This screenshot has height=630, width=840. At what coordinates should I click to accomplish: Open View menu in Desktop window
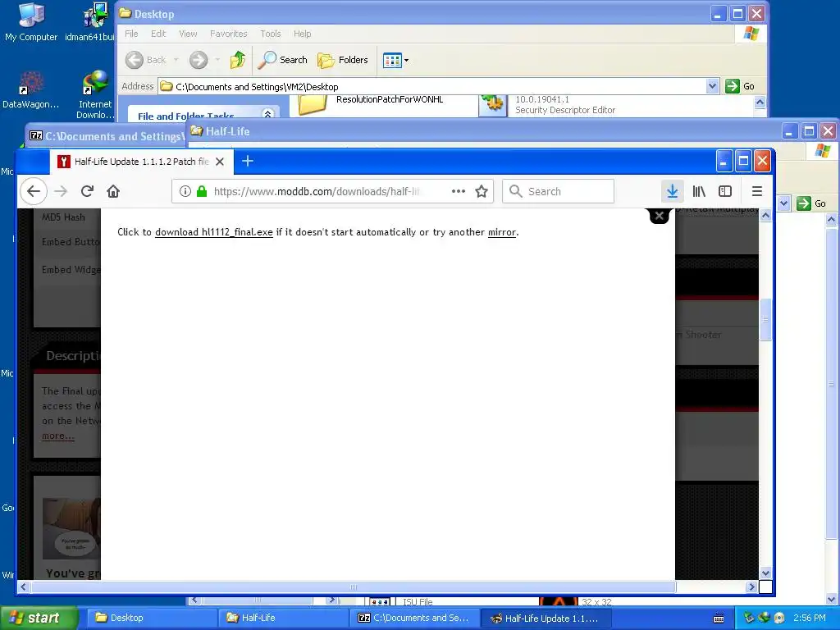pyautogui.click(x=188, y=34)
